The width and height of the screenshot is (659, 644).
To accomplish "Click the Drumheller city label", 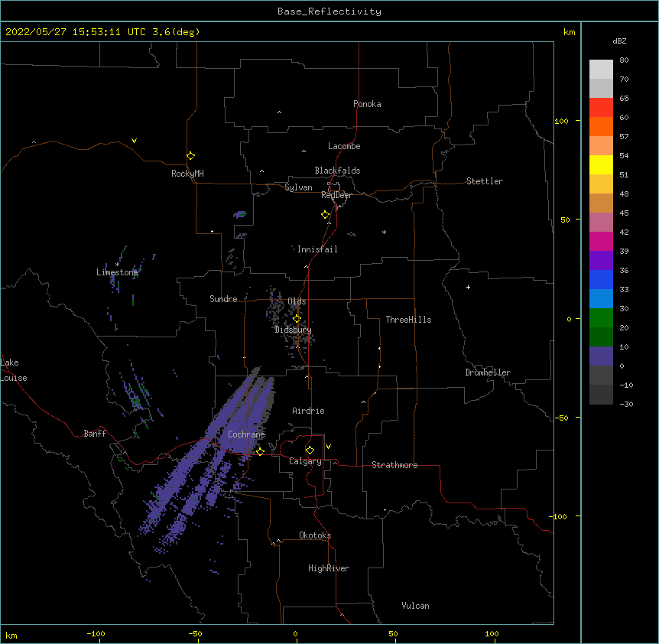I will tap(488, 372).
